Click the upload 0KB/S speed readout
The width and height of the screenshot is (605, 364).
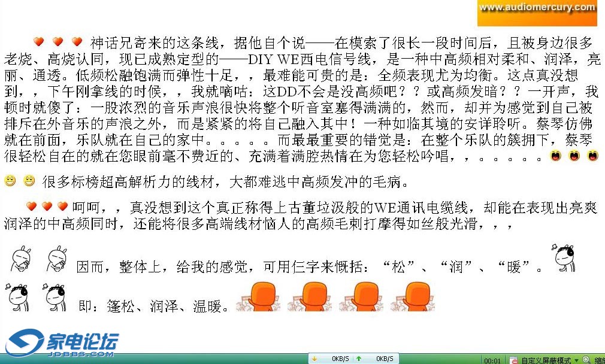click(384, 359)
